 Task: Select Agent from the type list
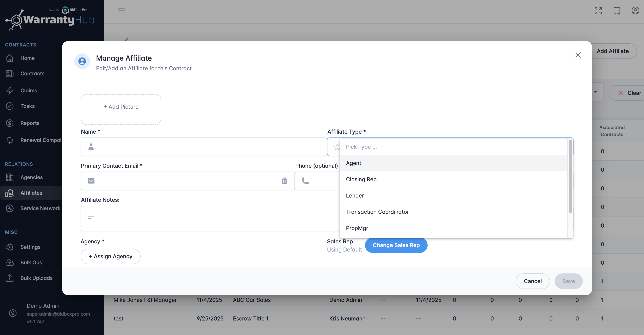tap(354, 163)
